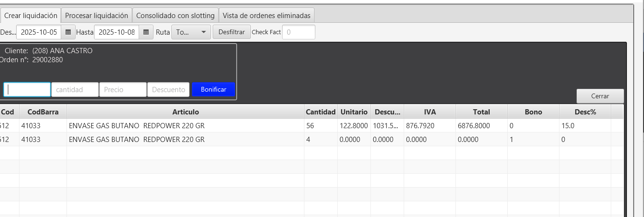Screen dimensions: 644x217
Task: Open the Desde date calendar picker
Action: point(68,32)
